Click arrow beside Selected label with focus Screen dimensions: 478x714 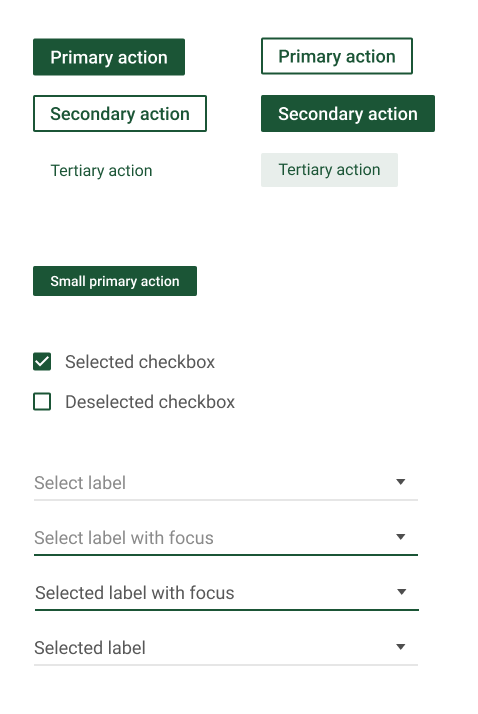pos(402,592)
